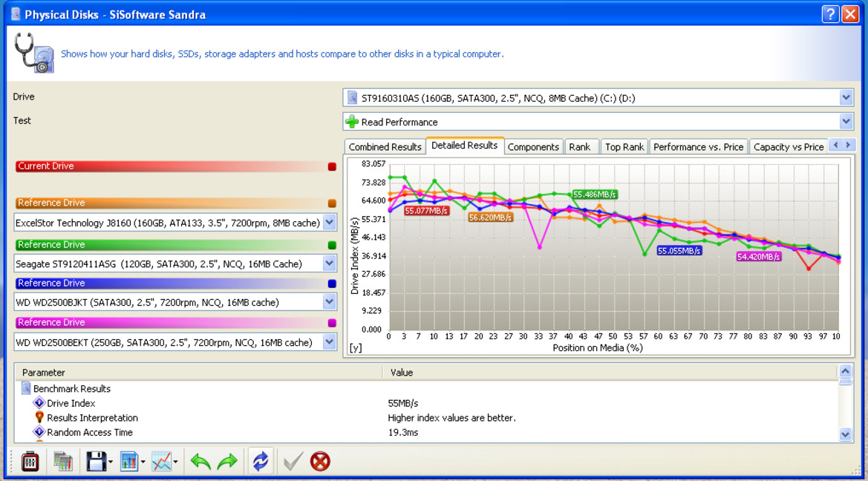The image size is (868, 481).
Task: Click the benchmark engine icon in bottom toolbar
Action: pyautogui.click(x=30, y=460)
